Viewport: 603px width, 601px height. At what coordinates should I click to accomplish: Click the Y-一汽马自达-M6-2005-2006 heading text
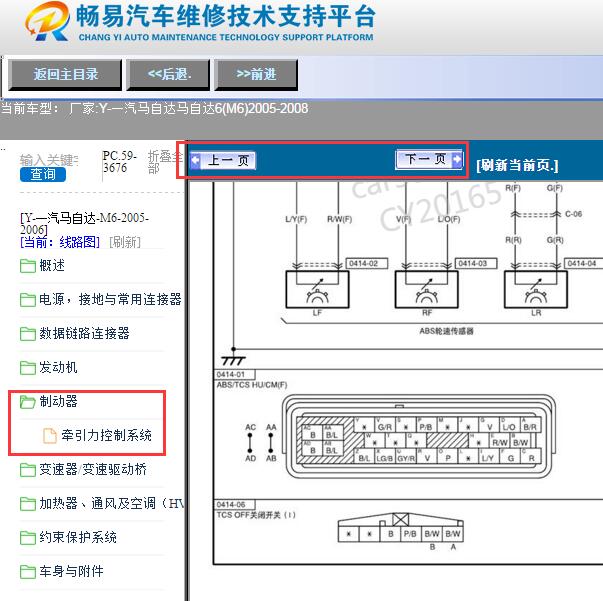(84, 224)
